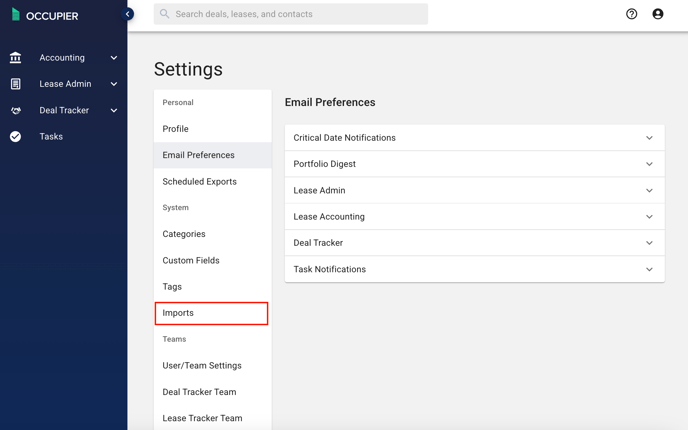Click the Occupier logo icon

[x=16, y=14]
